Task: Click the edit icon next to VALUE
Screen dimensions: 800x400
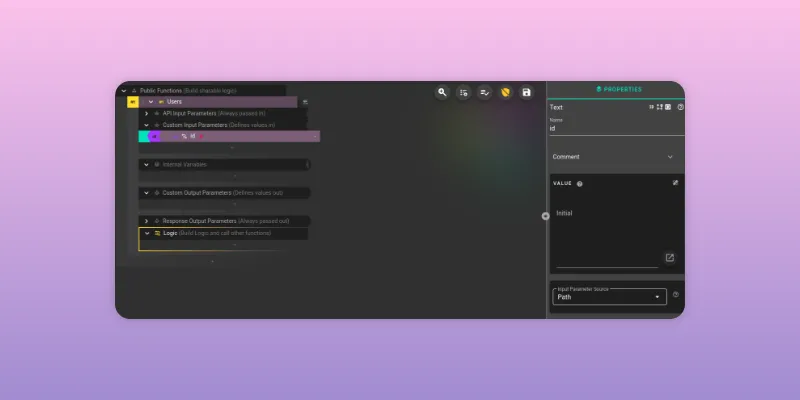Action: pyautogui.click(x=675, y=183)
